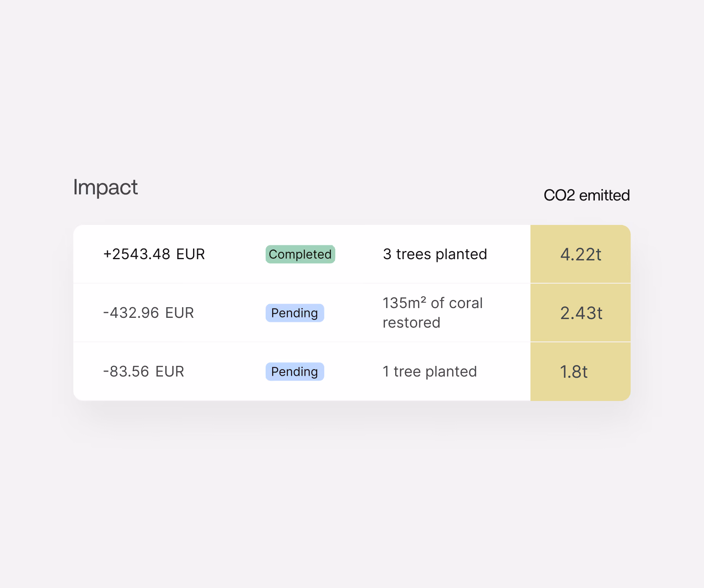Viewport: 704px width, 588px height.
Task: Select the 1.8t CO2 emitted cell
Action: (581, 372)
